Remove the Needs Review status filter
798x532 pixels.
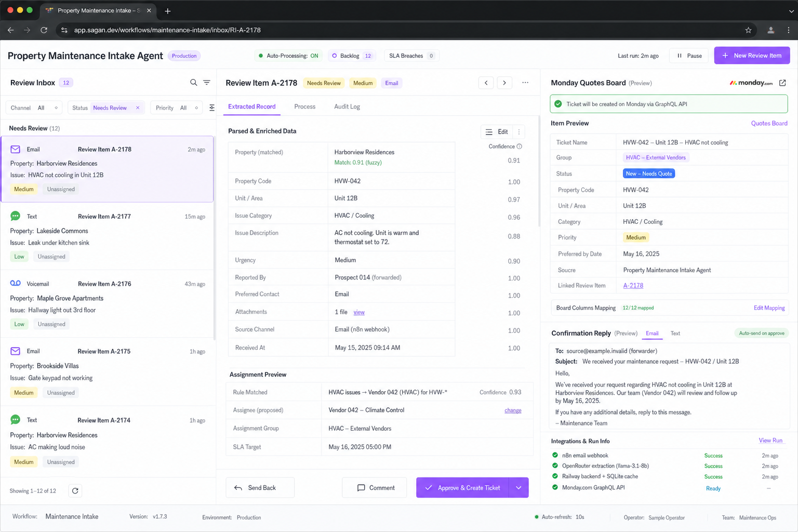(x=138, y=108)
